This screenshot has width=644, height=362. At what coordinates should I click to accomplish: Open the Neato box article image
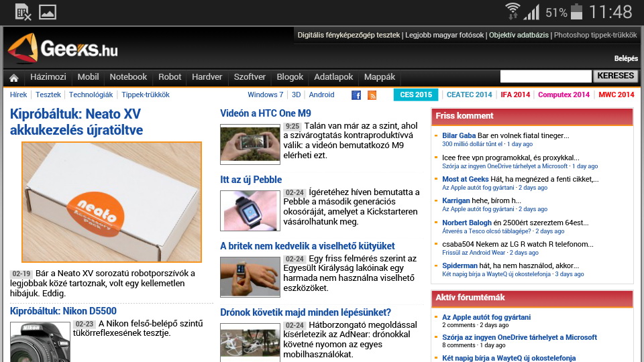[111, 202]
